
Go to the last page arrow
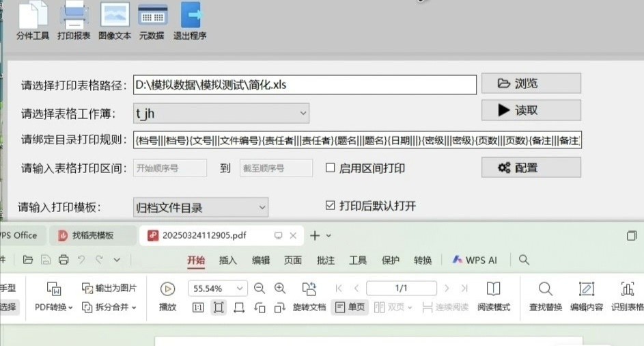[x=464, y=289]
